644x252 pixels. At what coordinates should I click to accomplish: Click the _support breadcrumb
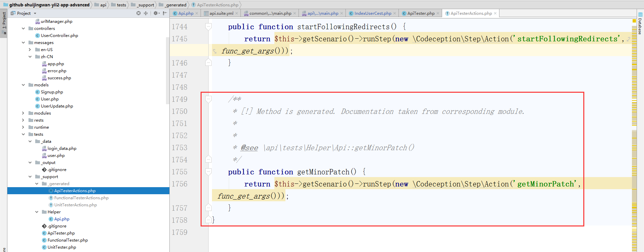[x=143, y=5]
